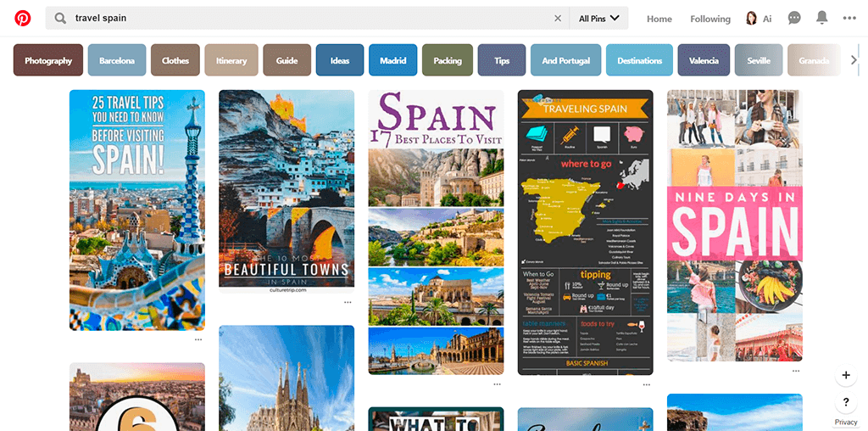This screenshot has height=431, width=868.
Task: Open the header three-dot more menu
Action: point(849,19)
